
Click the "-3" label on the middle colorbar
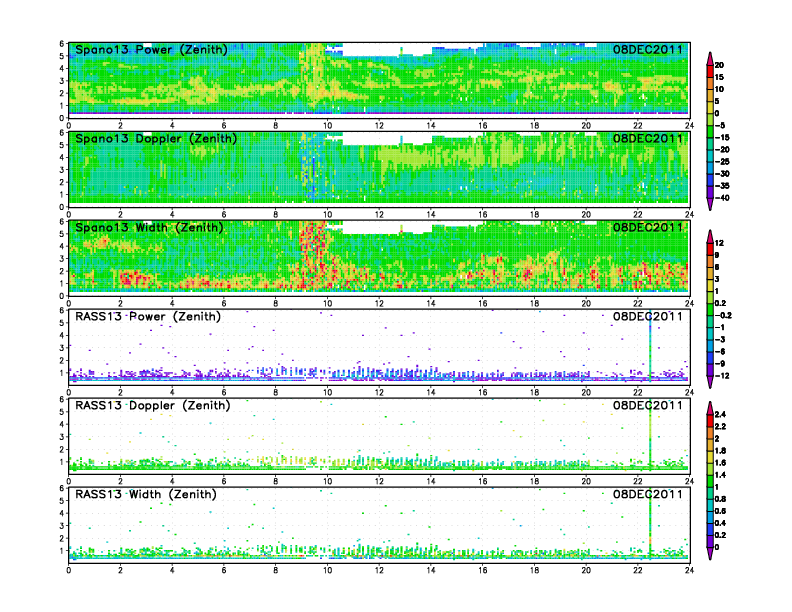[x=720, y=339]
